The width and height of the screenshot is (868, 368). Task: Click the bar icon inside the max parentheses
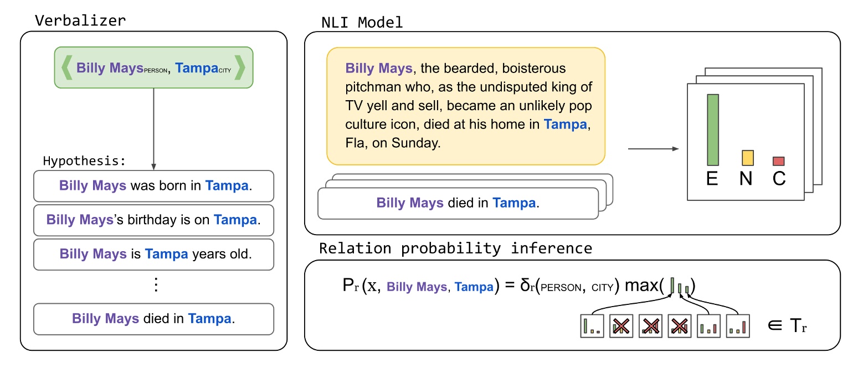(x=680, y=287)
